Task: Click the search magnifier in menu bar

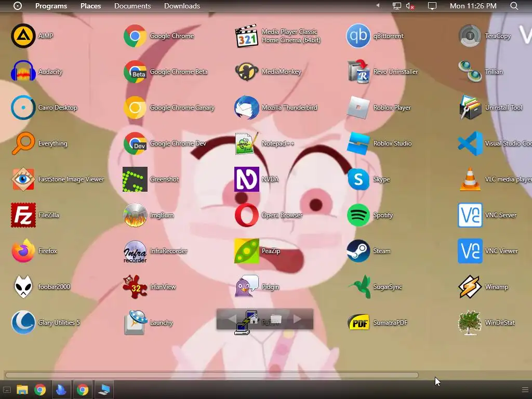Action: 514,6
